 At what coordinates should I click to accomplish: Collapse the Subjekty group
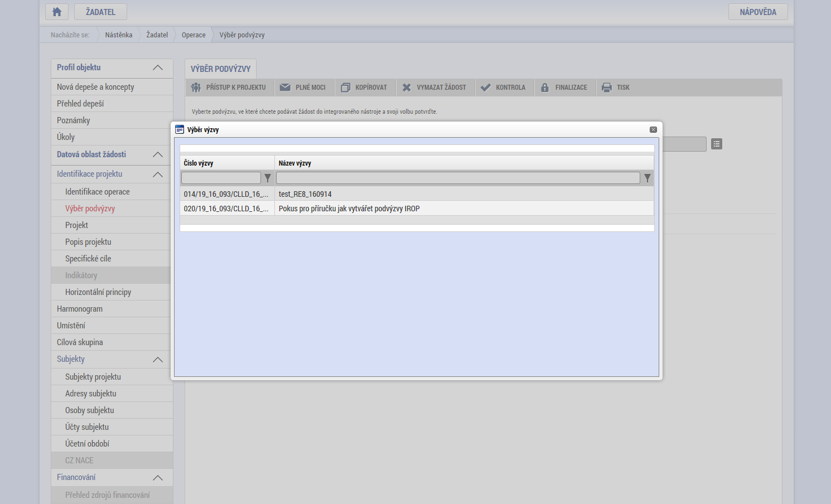(158, 360)
